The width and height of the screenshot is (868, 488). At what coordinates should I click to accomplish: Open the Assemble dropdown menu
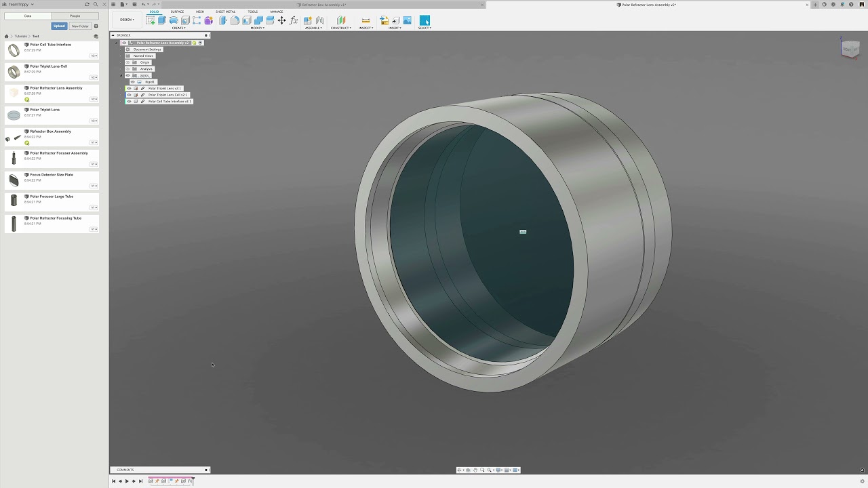click(313, 28)
